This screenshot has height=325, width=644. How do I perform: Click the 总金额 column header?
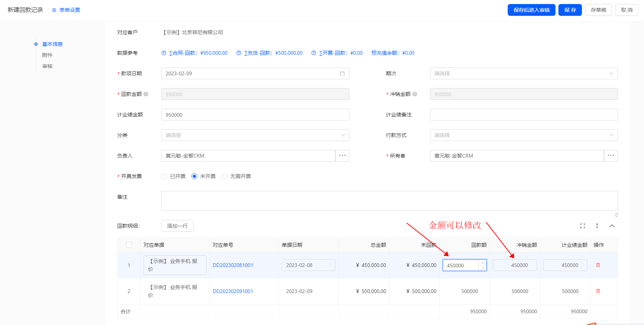[364, 245]
